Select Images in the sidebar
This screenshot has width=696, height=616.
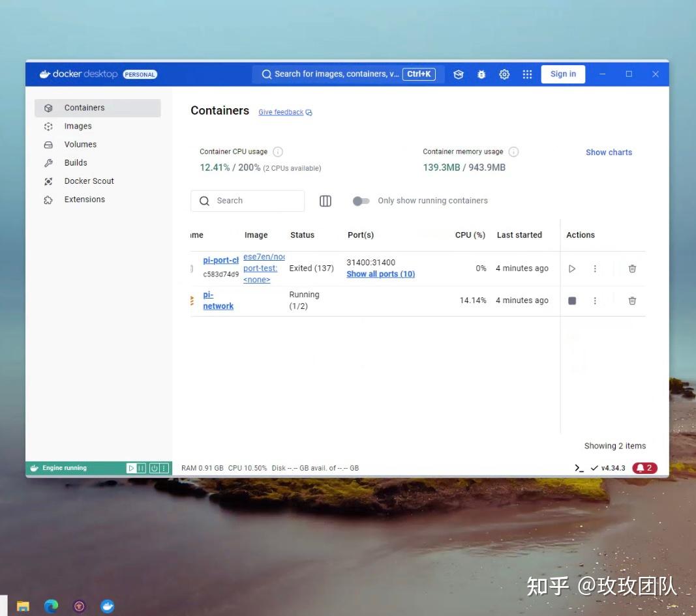point(78,126)
